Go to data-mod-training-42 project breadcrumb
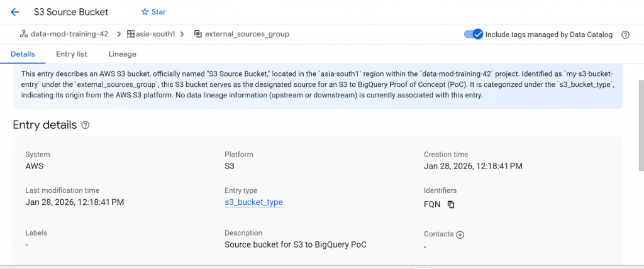 pyautogui.click(x=71, y=34)
